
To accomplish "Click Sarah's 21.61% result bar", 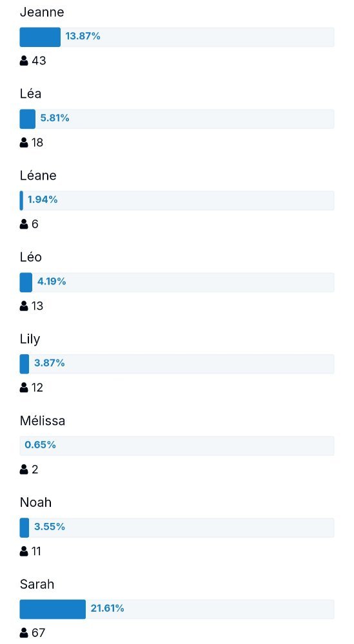I will click(x=177, y=609).
